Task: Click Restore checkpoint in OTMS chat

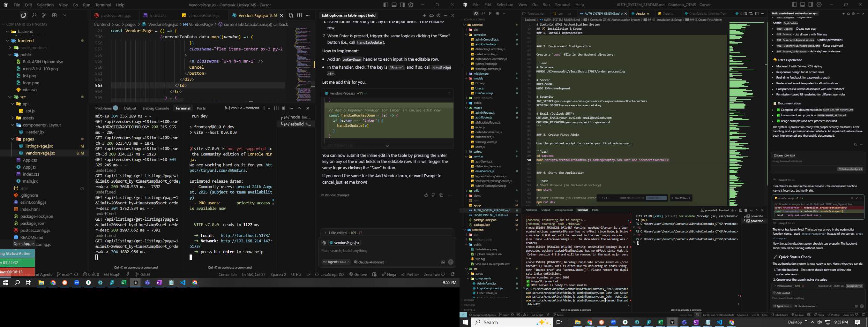Action: point(850,169)
